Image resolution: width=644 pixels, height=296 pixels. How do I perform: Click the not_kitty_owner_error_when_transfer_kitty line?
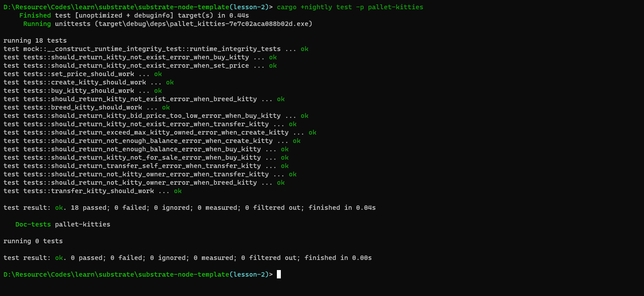click(x=150, y=174)
